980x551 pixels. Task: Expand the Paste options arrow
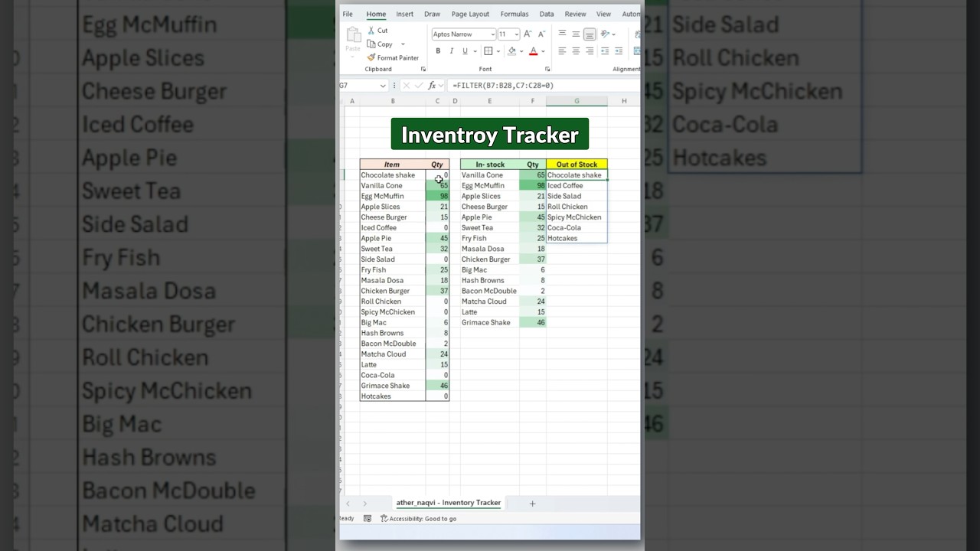[x=353, y=57]
